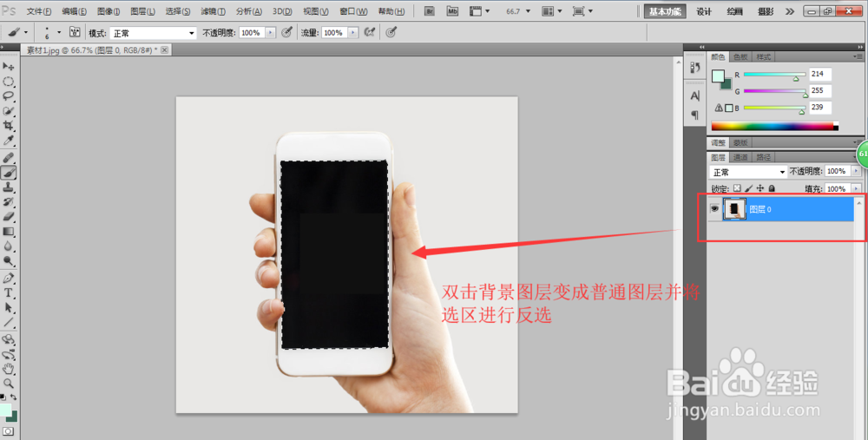The height and width of the screenshot is (440, 868).
Task: Select the Lasso tool
Action: pyautogui.click(x=9, y=95)
